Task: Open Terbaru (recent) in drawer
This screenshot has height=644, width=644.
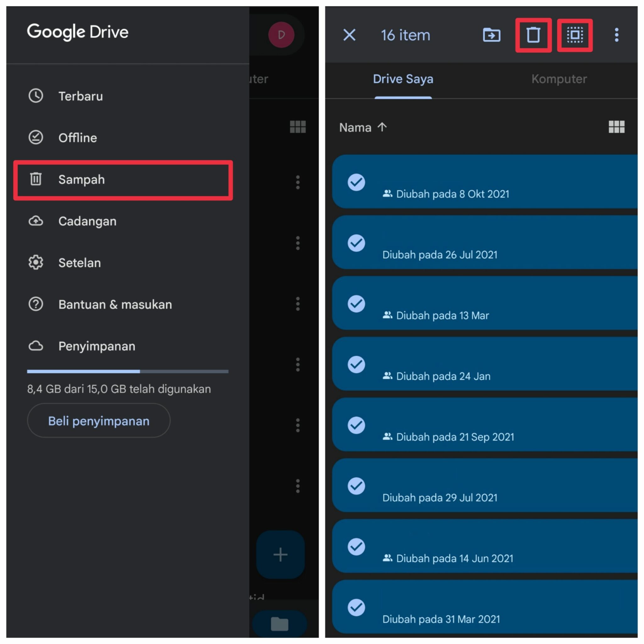Action: pos(128,96)
